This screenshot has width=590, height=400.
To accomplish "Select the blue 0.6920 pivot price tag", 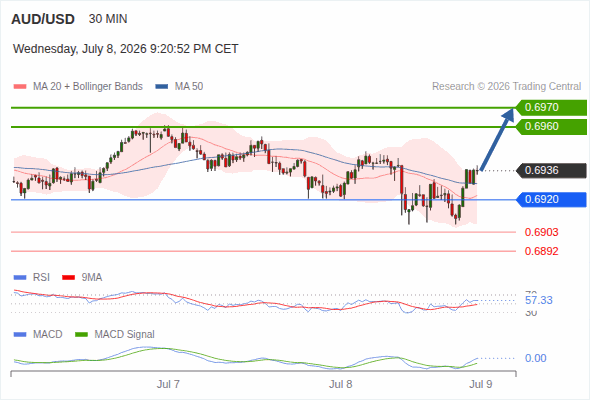I will click(551, 199).
